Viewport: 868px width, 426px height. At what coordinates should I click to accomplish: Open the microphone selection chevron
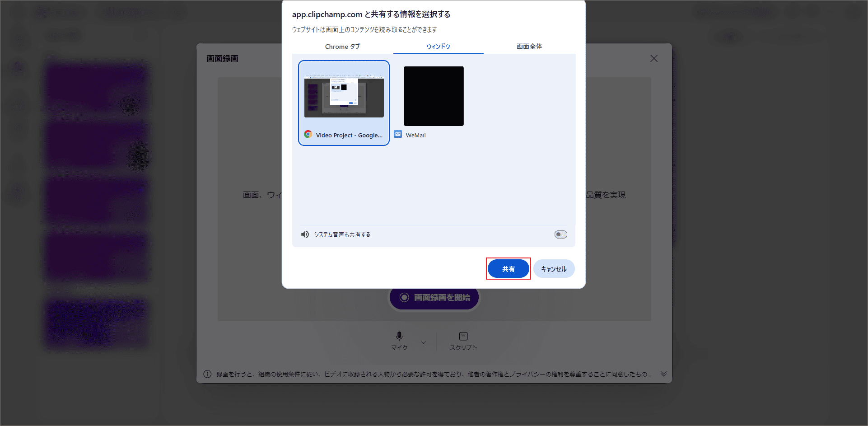point(424,342)
